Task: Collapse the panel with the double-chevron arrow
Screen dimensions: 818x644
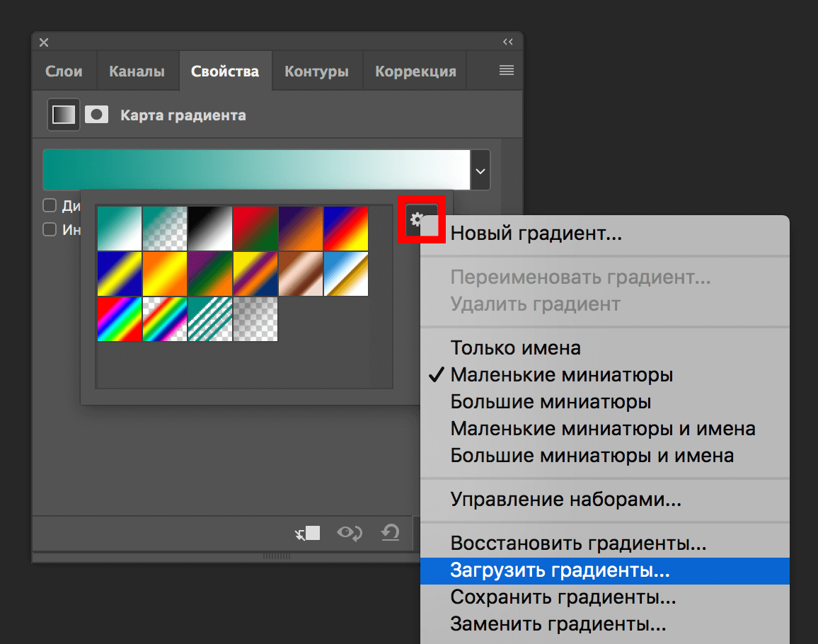Action: (507, 42)
